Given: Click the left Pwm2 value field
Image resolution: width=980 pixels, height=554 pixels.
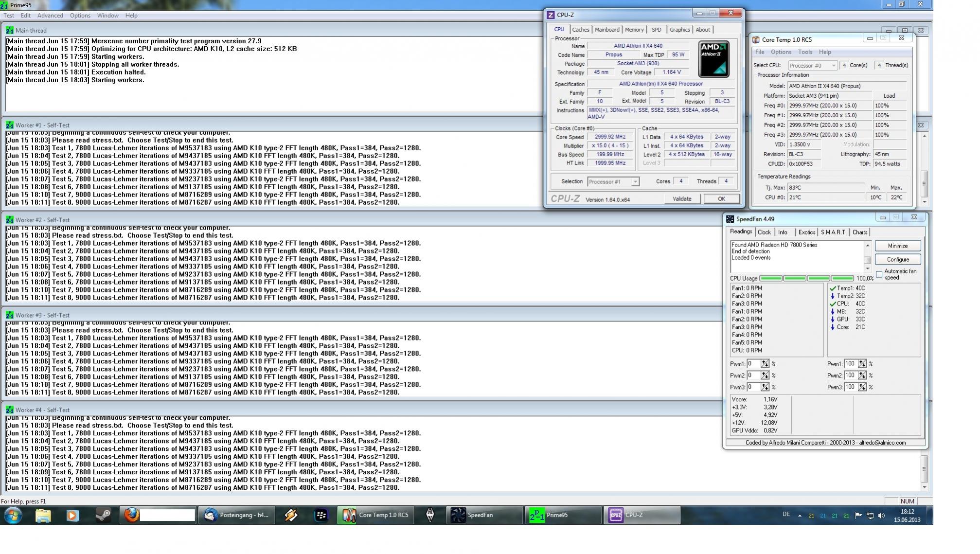Looking at the screenshot, I should 753,375.
